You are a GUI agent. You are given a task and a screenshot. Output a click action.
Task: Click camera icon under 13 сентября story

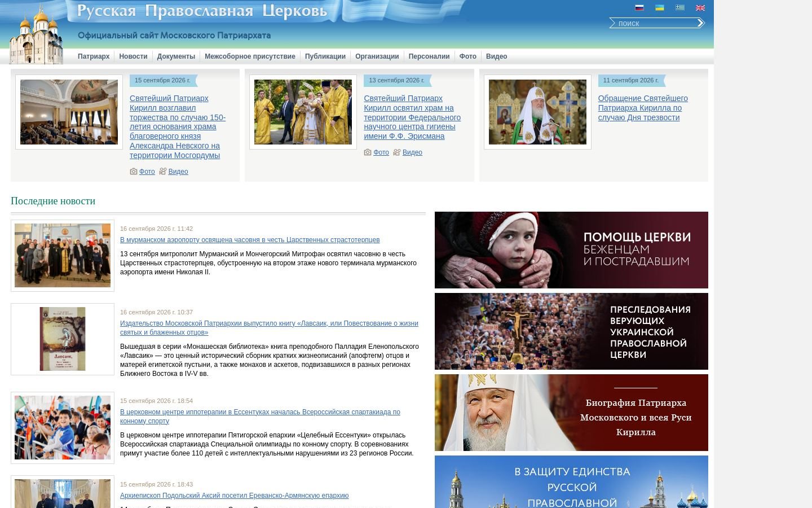click(x=368, y=152)
